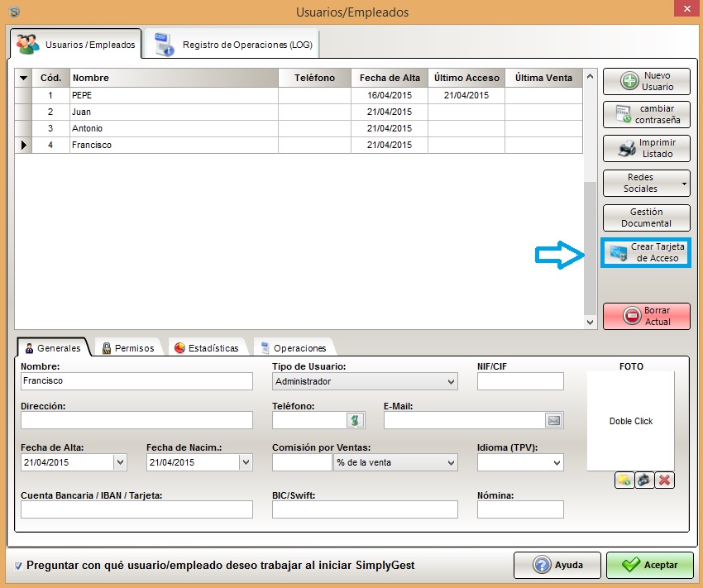Switch to the Usuarios / Empleados tab
This screenshot has height=588, width=703.
[x=76, y=45]
